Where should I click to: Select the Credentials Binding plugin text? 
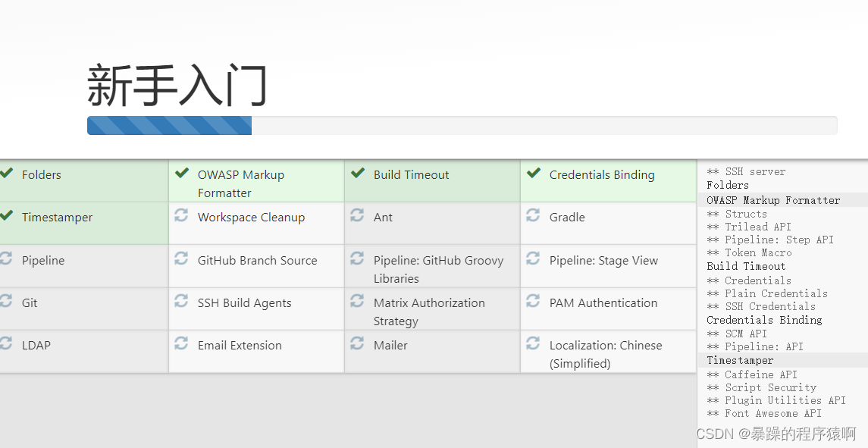click(x=602, y=175)
